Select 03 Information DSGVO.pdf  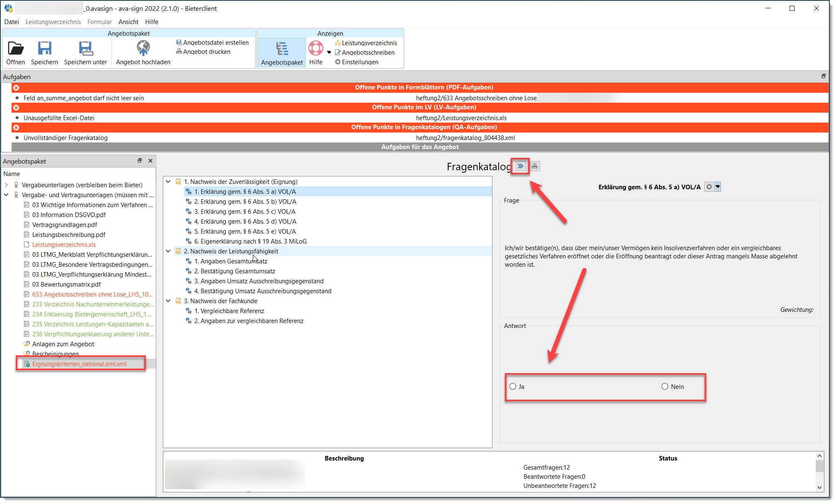tap(69, 215)
